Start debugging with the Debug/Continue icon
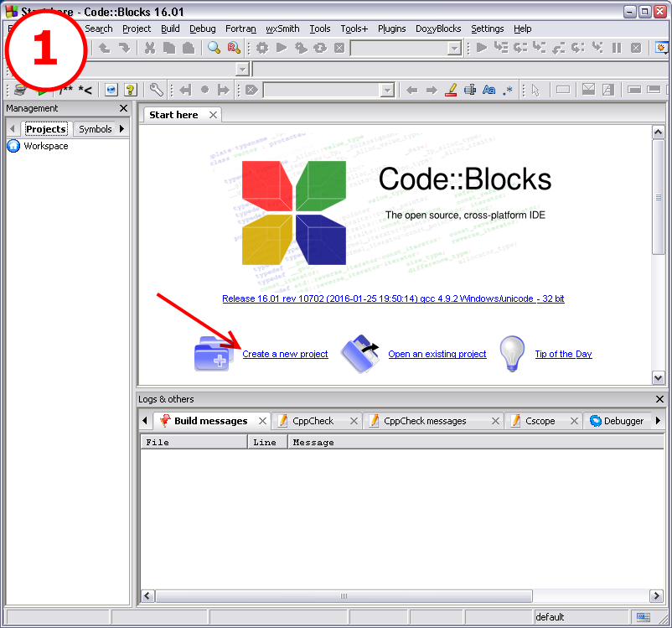The image size is (672, 628). point(482,48)
